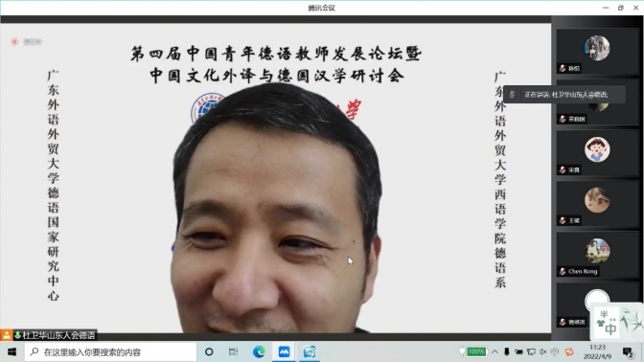Click muted microphone icon on 王珺 tile
This screenshot has height=362, width=644.
point(563,221)
